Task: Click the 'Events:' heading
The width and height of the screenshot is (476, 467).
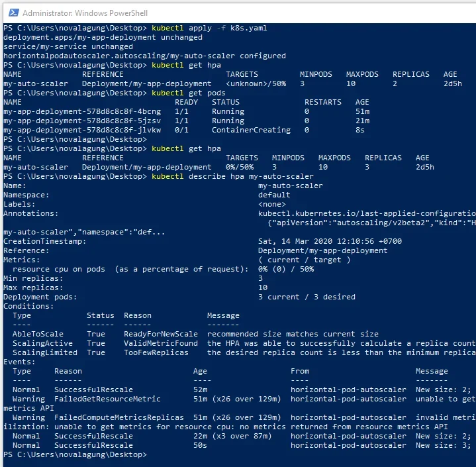Action: click(19, 362)
